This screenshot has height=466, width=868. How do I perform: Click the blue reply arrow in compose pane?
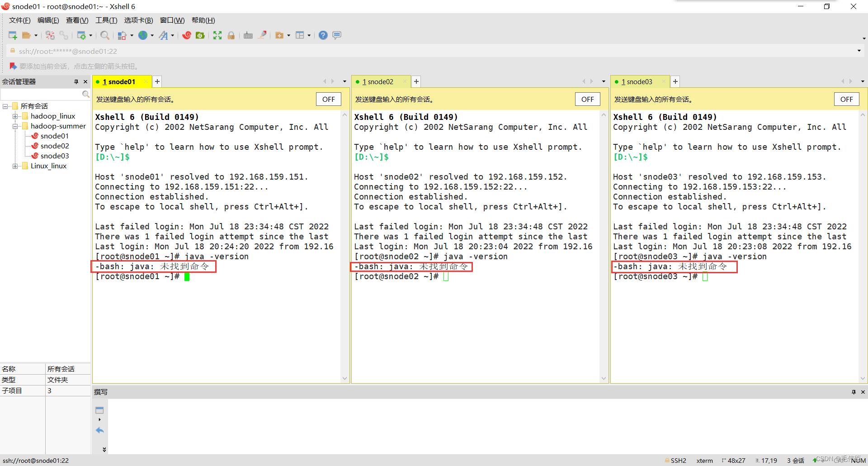click(x=100, y=430)
